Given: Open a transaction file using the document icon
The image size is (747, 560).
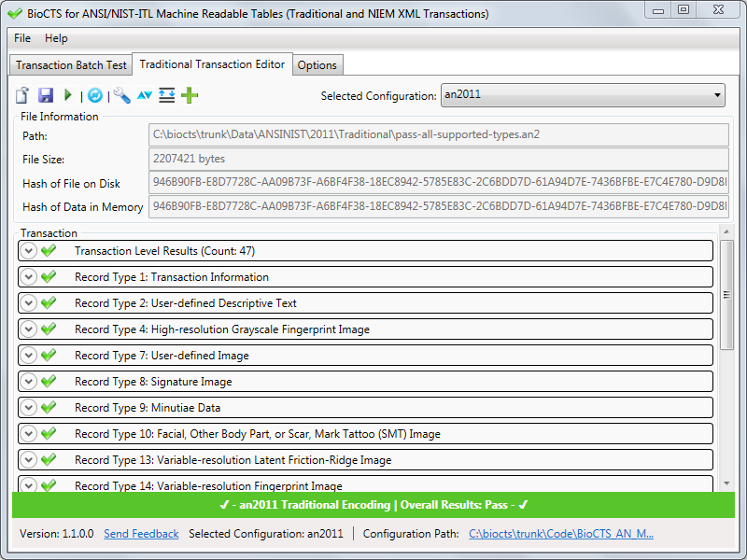Looking at the screenshot, I should point(21,94).
